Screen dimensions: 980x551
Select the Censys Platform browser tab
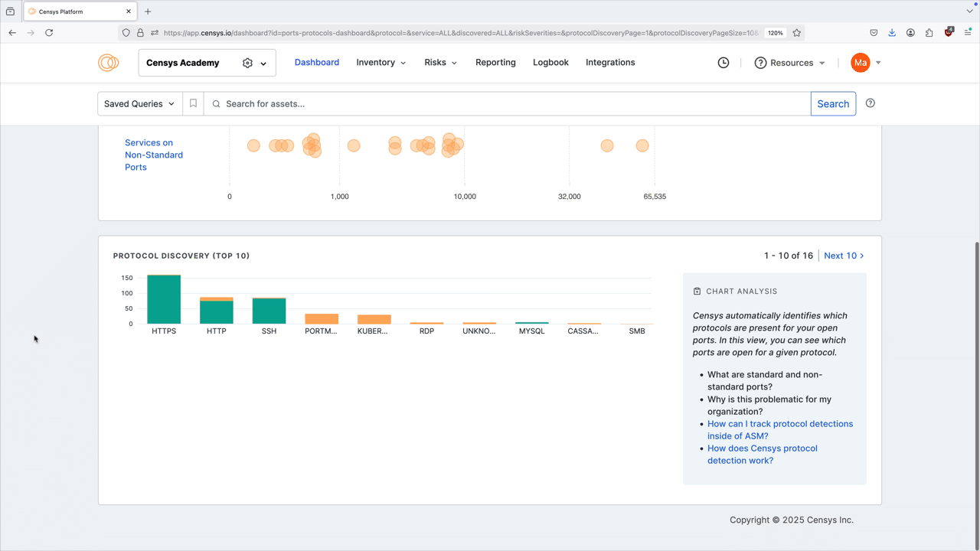point(80,11)
